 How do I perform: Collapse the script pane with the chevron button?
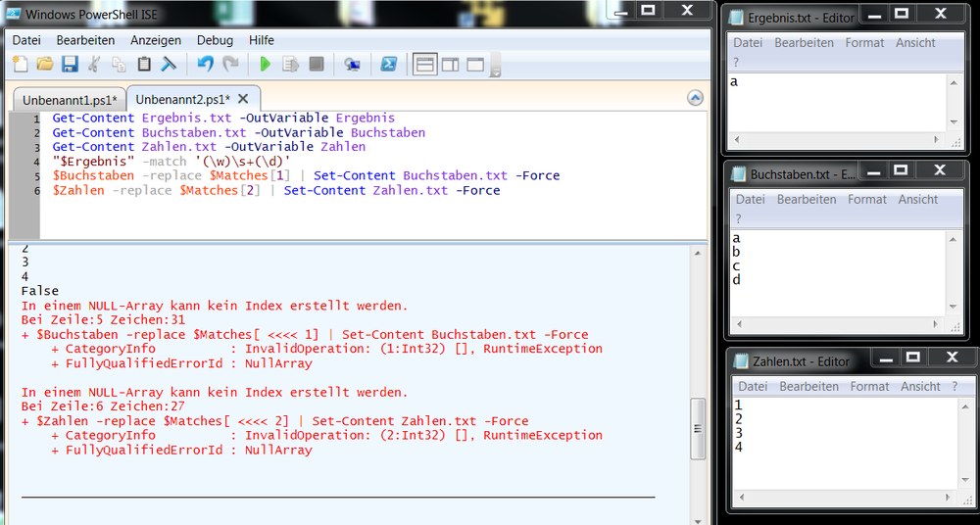695,98
